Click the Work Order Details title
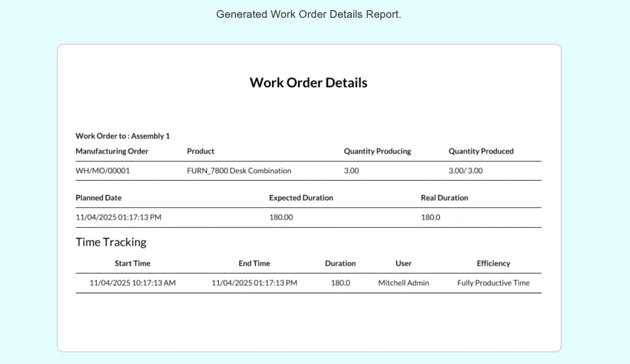 pyautogui.click(x=308, y=82)
